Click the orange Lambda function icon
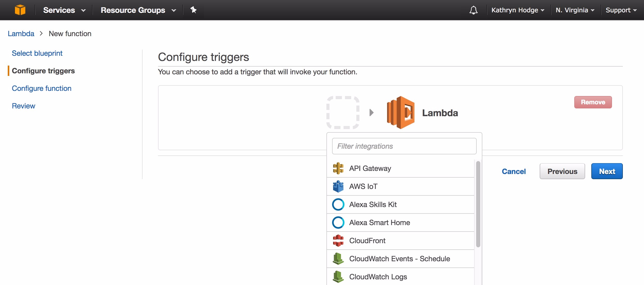The image size is (644, 285). pyautogui.click(x=400, y=113)
